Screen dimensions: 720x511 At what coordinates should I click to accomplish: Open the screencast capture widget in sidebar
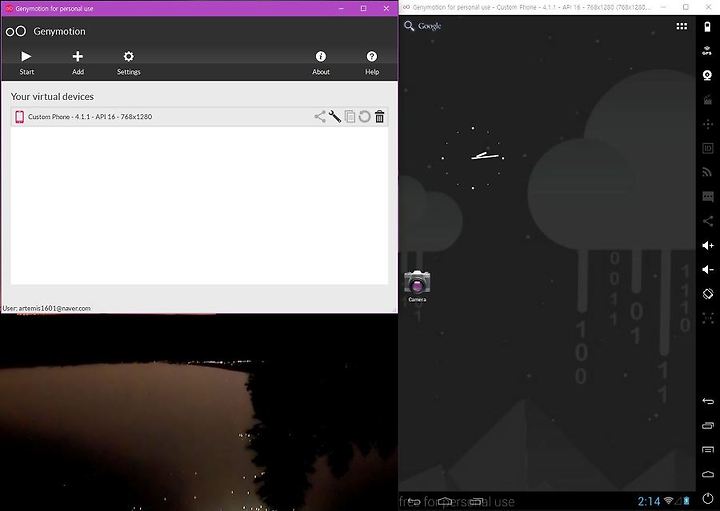click(x=708, y=99)
